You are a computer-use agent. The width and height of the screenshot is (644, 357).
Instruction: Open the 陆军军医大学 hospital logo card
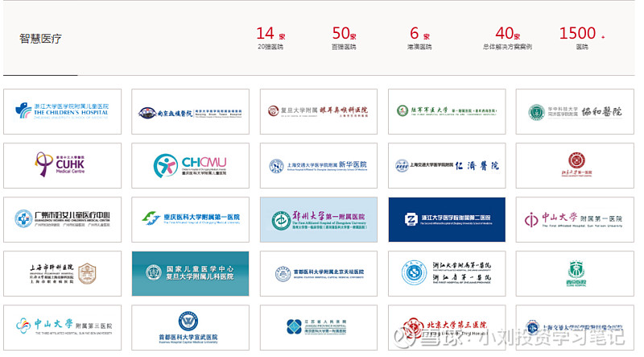(x=447, y=111)
